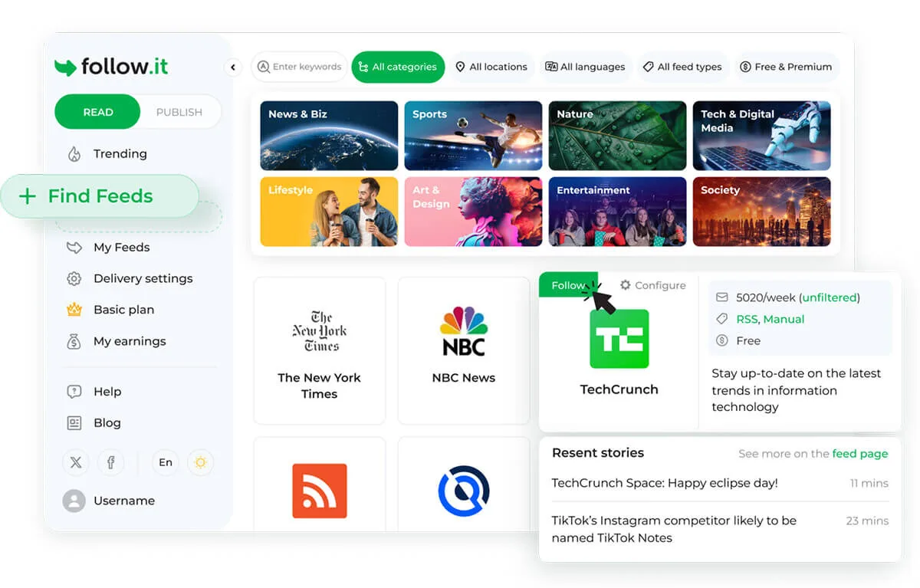
Task: Click the green TechCrunch logo
Action: [619, 339]
